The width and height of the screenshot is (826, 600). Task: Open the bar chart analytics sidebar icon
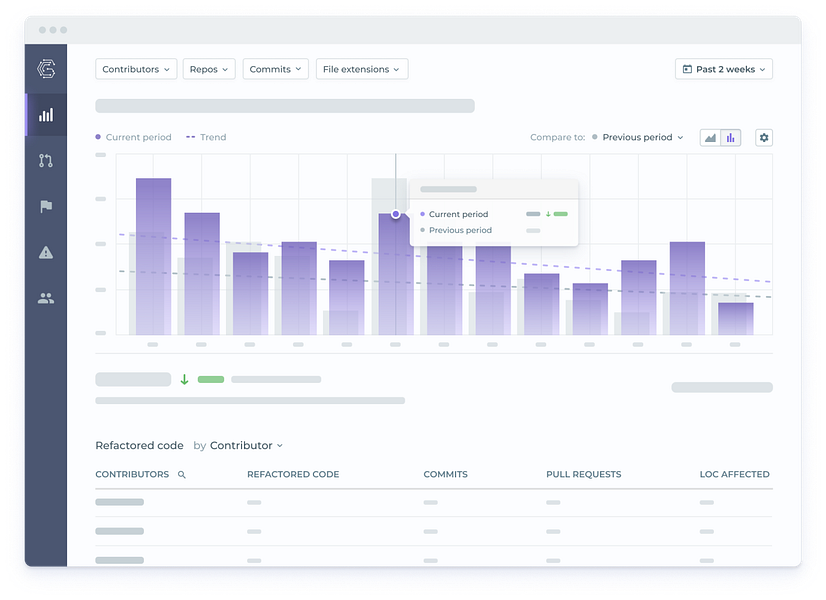point(46,115)
